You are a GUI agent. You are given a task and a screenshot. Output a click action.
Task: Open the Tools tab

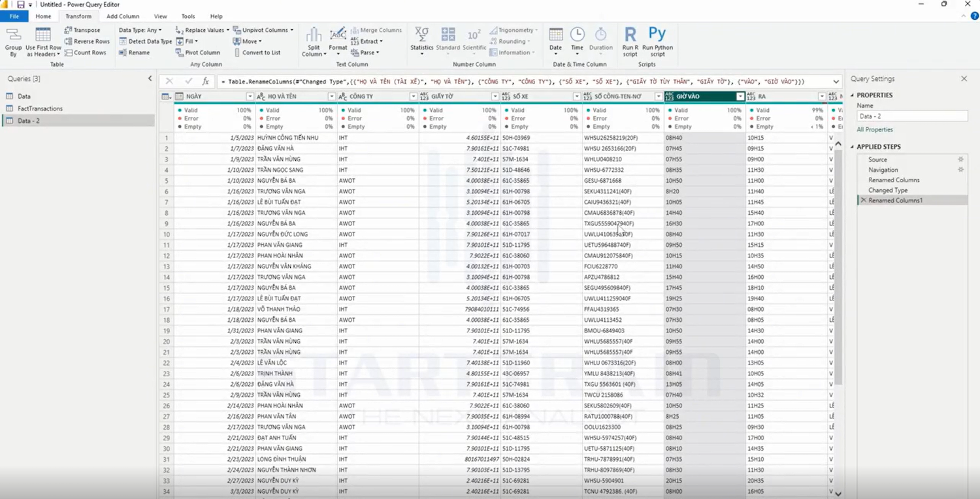click(188, 16)
